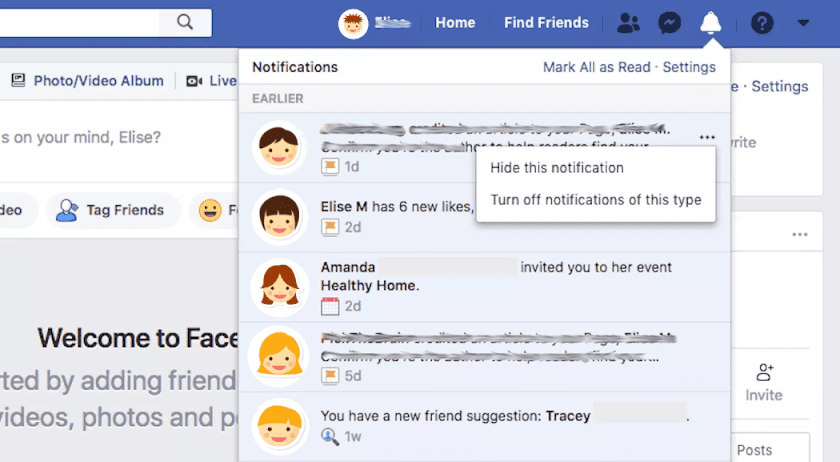This screenshot has width=840, height=462.
Task: Open three-dot menu in right sidebar card
Action: pos(800,234)
